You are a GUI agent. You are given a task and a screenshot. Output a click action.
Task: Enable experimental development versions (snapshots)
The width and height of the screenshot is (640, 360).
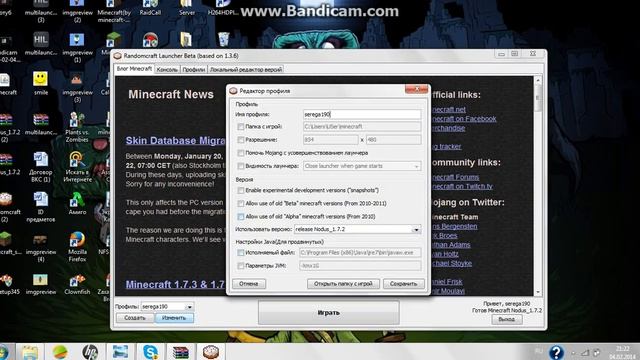pos(241,191)
